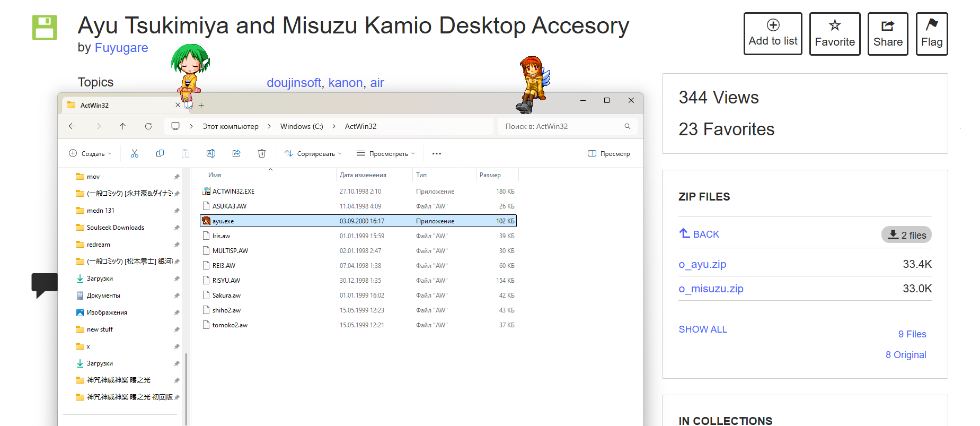Go BACK in the zip files list

tap(699, 234)
